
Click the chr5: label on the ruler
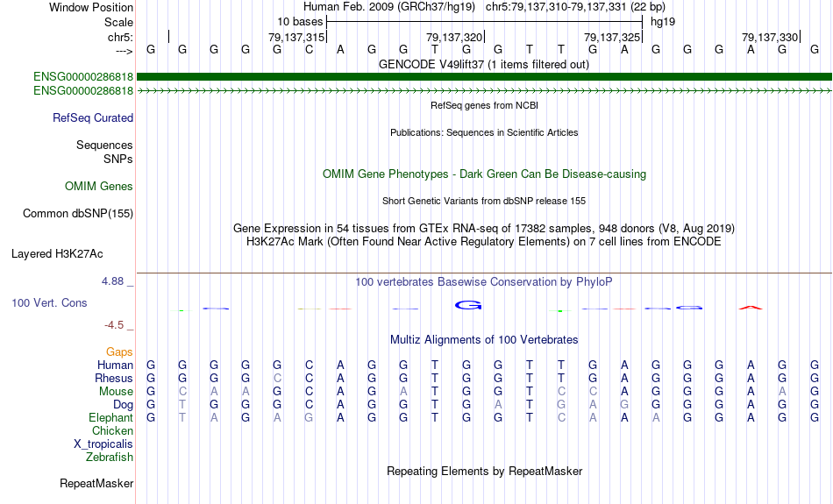point(120,37)
